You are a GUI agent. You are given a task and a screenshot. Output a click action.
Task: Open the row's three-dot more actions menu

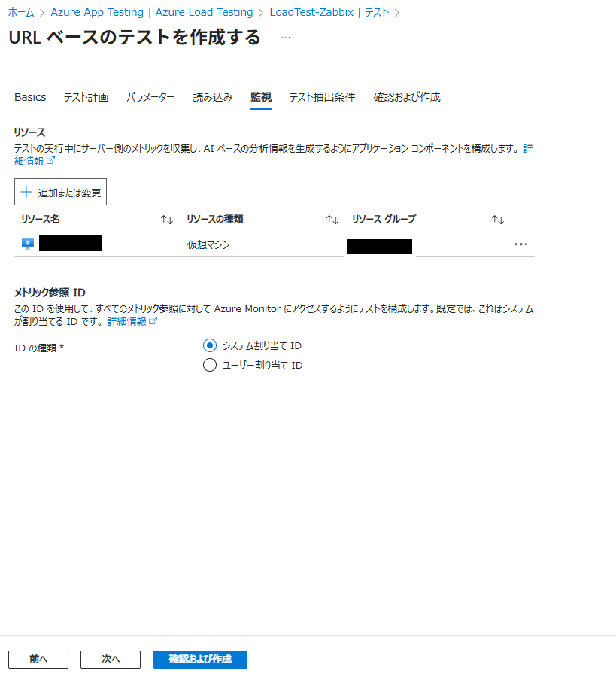(520, 244)
